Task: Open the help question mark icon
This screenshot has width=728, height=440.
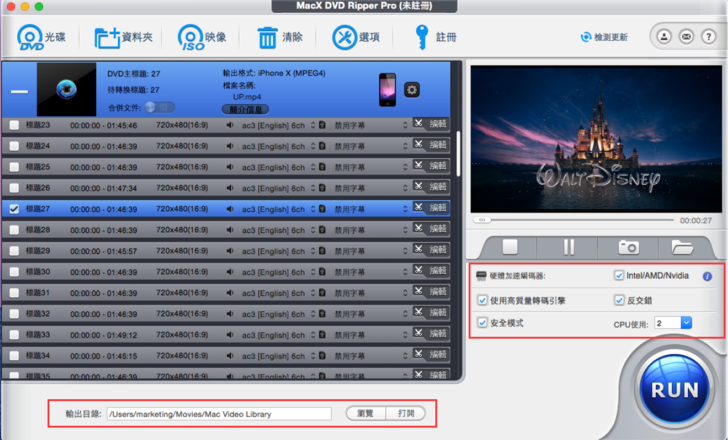Action: pyautogui.click(x=708, y=36)
